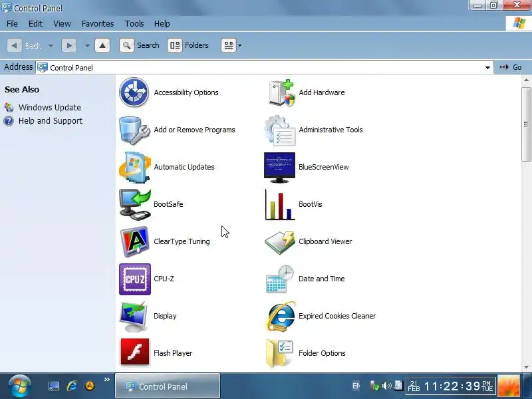Click the Views toolbar icon
This screenshot has width=532, height=399.
pyautogui.click(x=229, y=45)
